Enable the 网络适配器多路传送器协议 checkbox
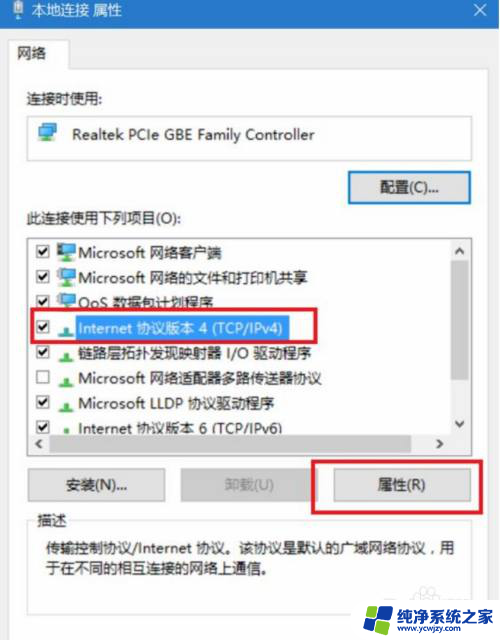500x640 pixels. click(43, 377)
